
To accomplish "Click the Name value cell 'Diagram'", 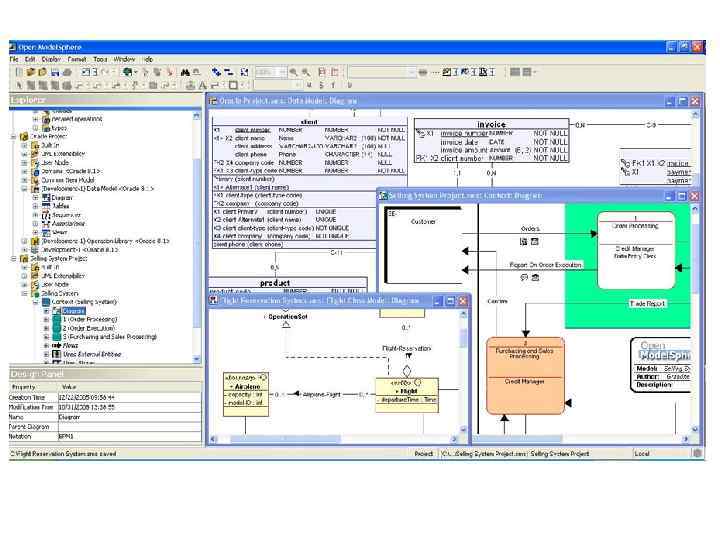I will (x=129, y=417).
